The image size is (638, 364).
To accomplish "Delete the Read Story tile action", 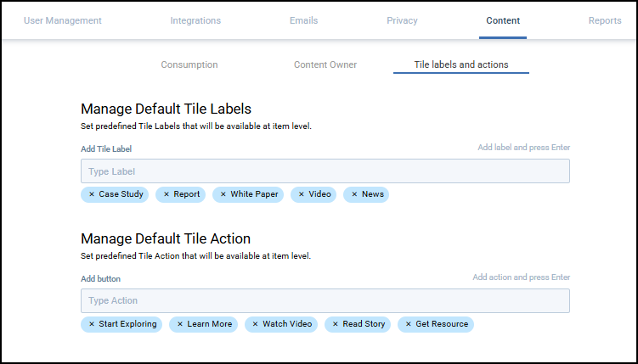I will tap(336, 324).
